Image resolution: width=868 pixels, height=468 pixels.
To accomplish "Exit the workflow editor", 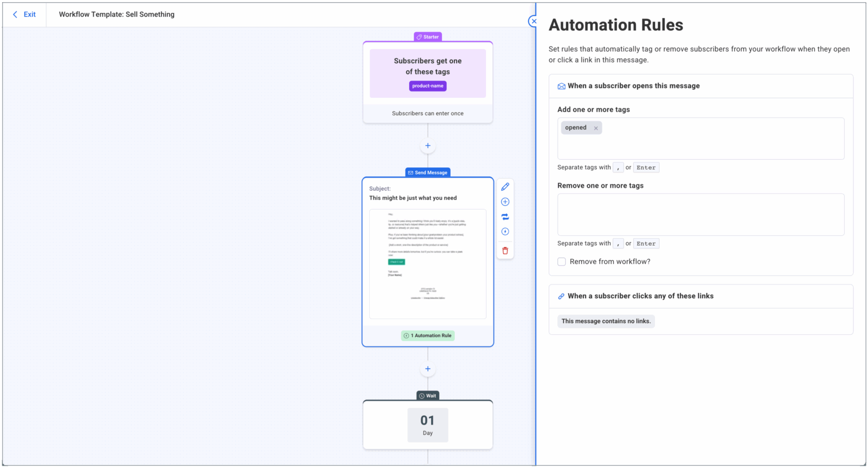I will [24, 14].
